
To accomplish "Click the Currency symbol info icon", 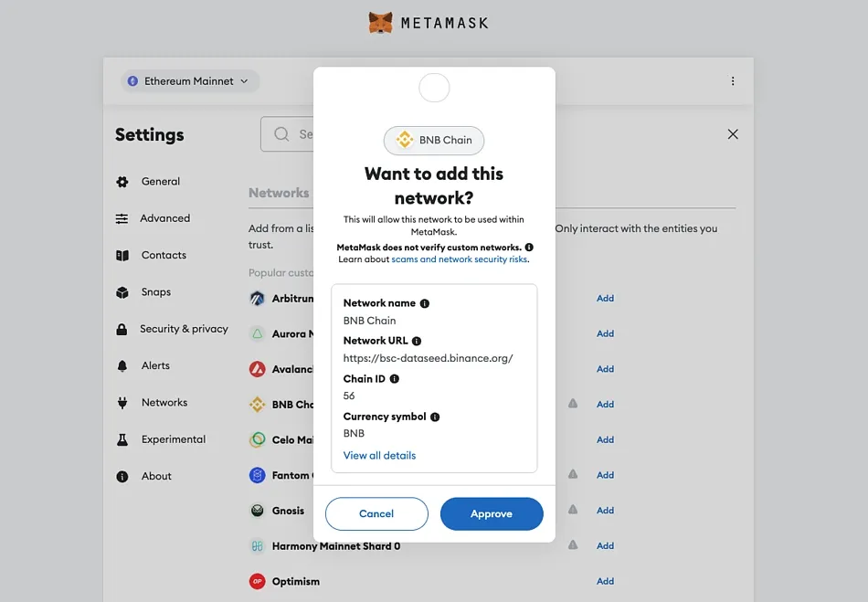I will click(x=435, y=417).
